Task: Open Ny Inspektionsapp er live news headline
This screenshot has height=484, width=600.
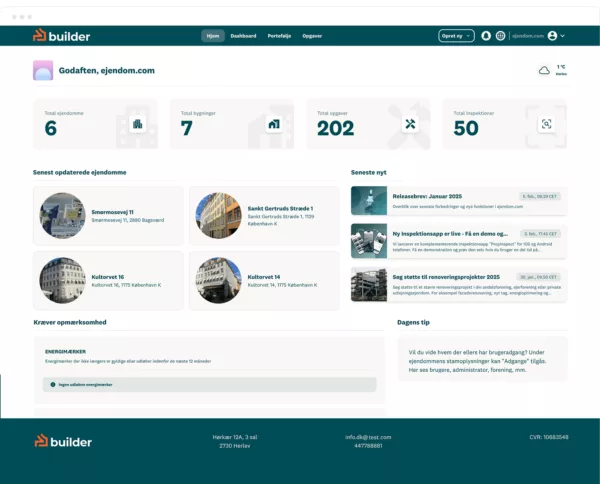Action: tap(450, 234)
